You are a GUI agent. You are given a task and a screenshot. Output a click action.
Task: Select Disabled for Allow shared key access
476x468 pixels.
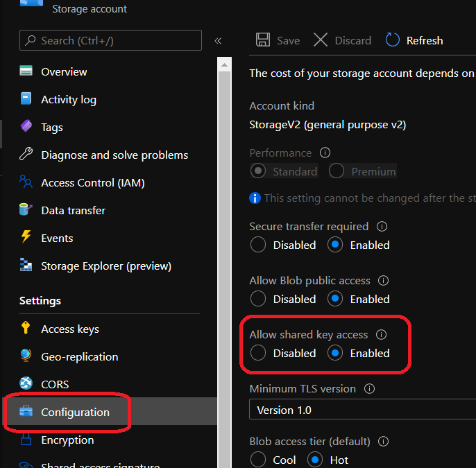tap(258, 353)
